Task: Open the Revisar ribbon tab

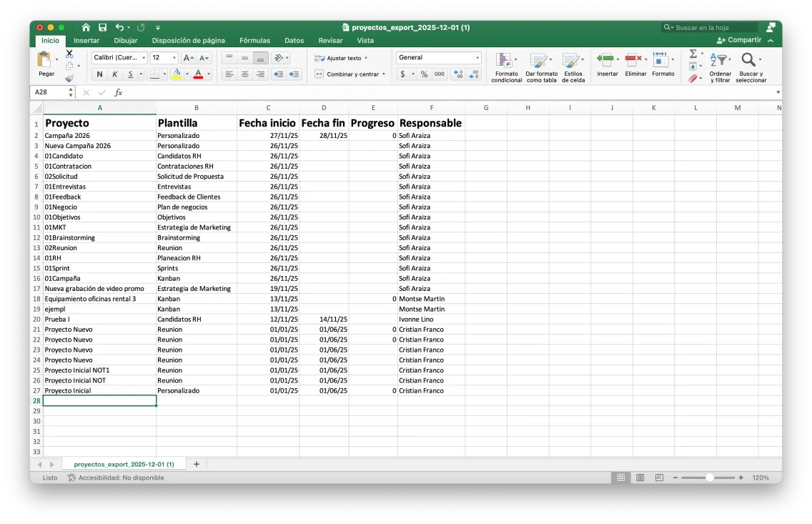Action: 330,40
